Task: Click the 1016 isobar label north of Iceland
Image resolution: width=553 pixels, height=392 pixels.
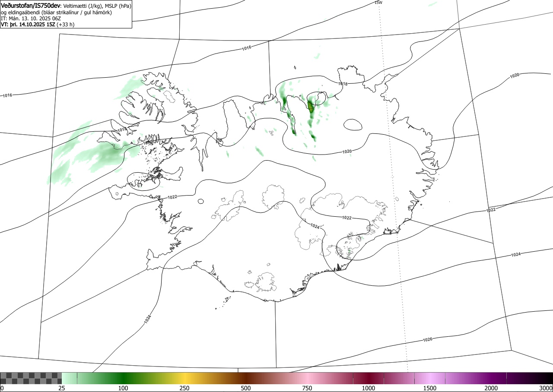Action: pos(246,48)
